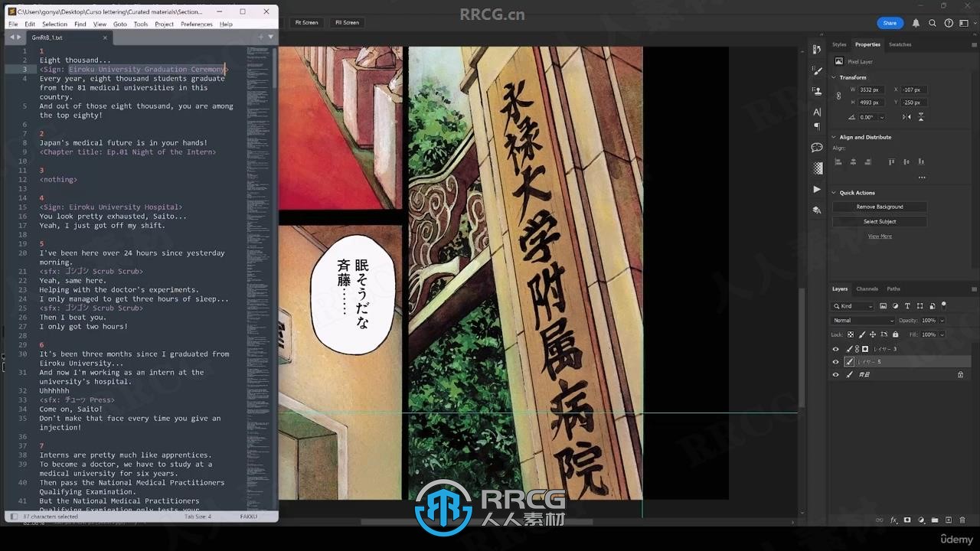Flip the layer vertically in Properties
980x551 pixels.
point(921,117)
